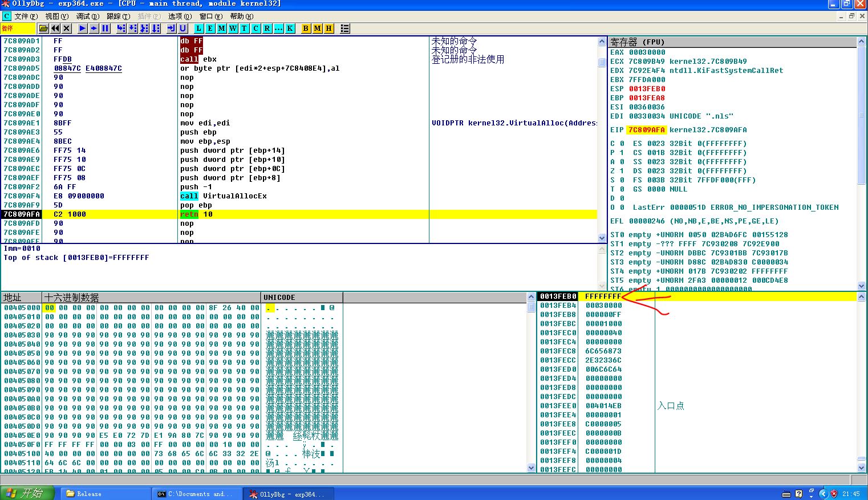This screenshot has width=868, height=500.
Task: Open a file with the folder toolbar icon
Action: (x=43, y=28)
